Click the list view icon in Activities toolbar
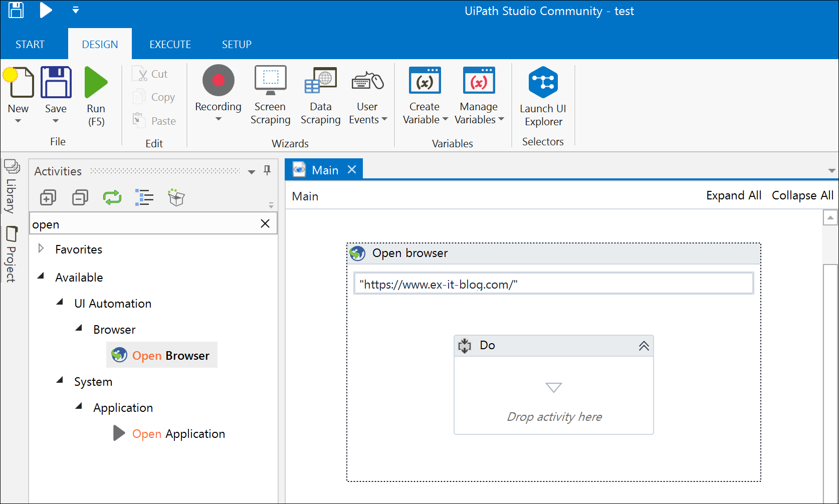Image resolution: width=839 pixels, height=504 pixels. [x=144, y=197]
